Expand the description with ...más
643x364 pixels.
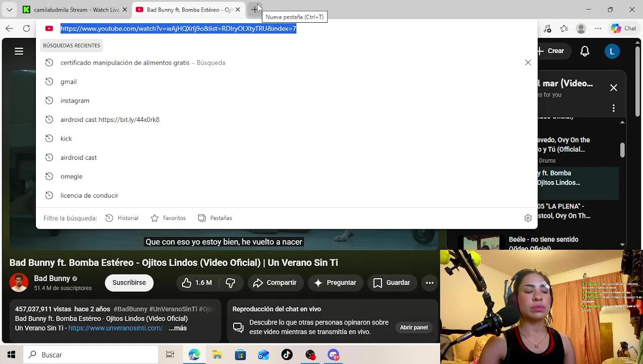177,328
